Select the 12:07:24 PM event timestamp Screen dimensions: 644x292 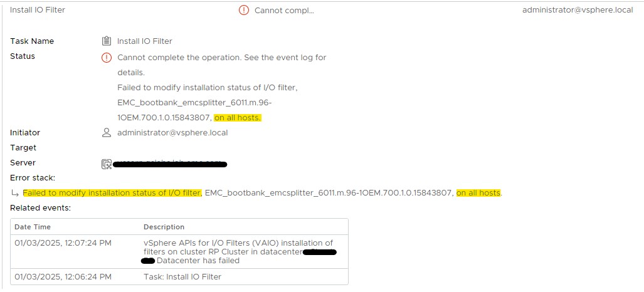(x=63, y=243)
